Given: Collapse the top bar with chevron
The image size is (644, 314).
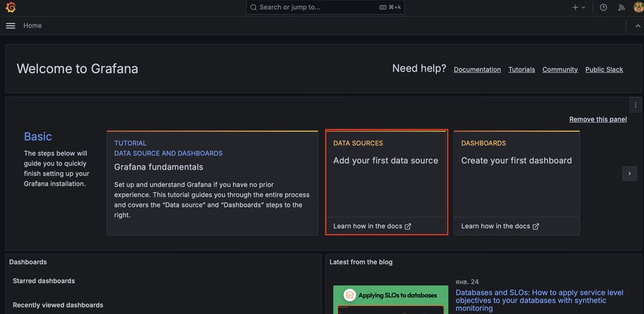Looking at the screenshot, I should point(638,26).
